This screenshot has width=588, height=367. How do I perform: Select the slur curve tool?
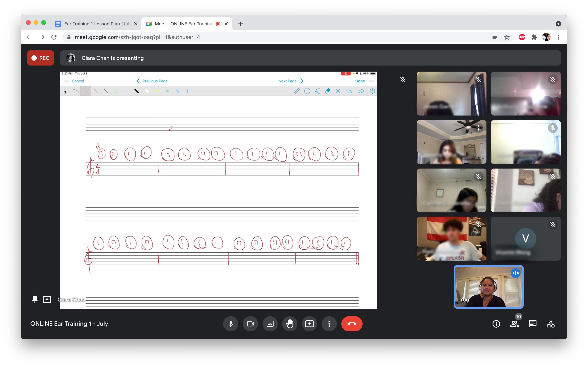75,91
